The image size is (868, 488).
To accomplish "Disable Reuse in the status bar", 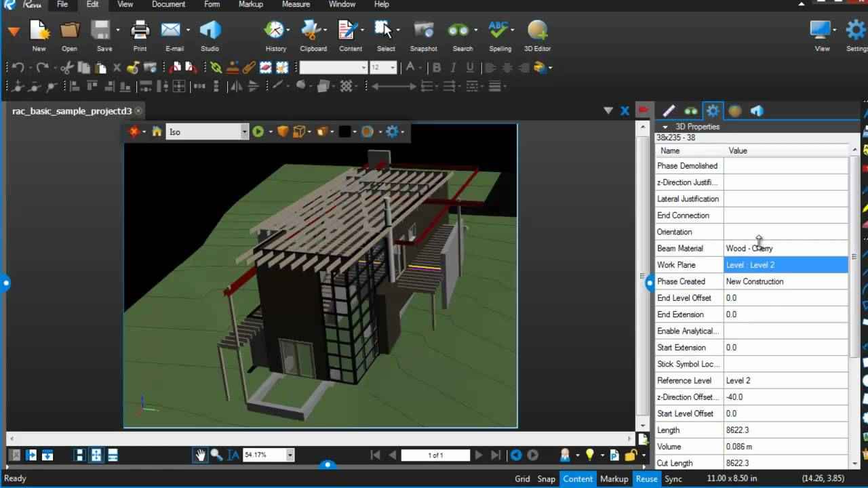I will (x=646, y=479).
